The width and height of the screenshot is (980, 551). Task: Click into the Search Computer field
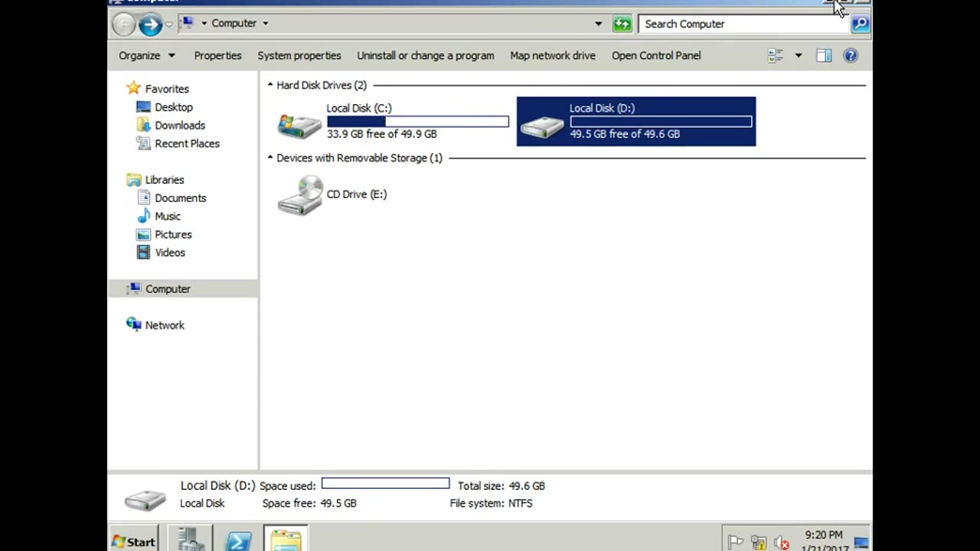(x=743, y=24)
